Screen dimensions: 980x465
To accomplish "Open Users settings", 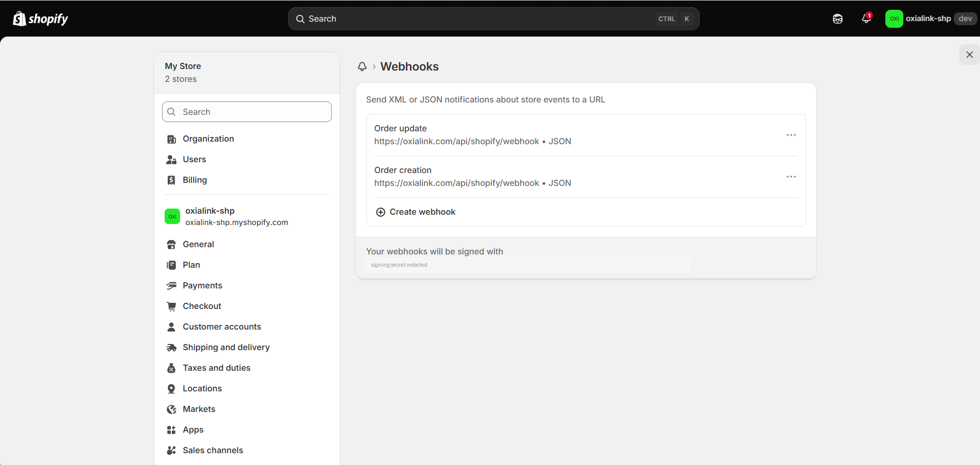I will click(x=247, y=160).
